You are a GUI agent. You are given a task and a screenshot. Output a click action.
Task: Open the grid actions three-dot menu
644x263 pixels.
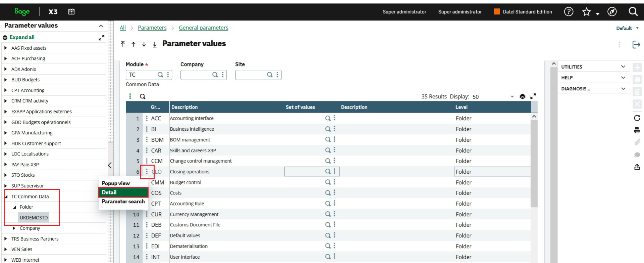tap(130, 96)
